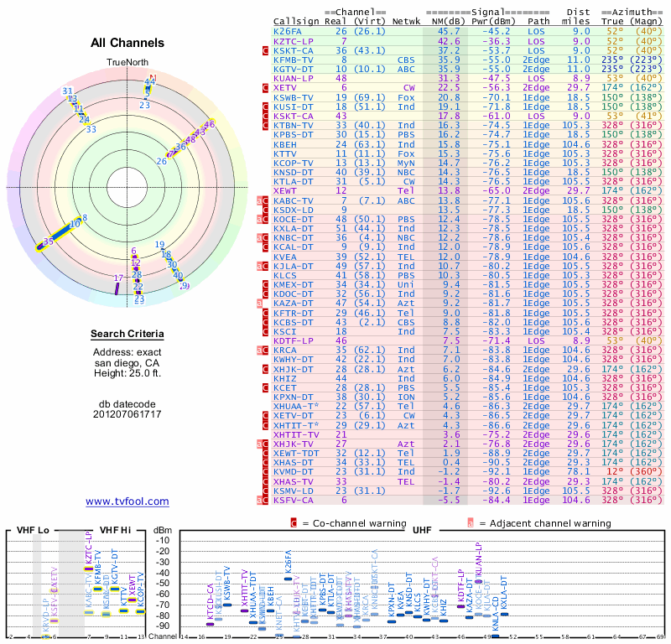Click the Path column header
Image resolution: width=671 pixels, height=644 pixels.
(538, 22)
